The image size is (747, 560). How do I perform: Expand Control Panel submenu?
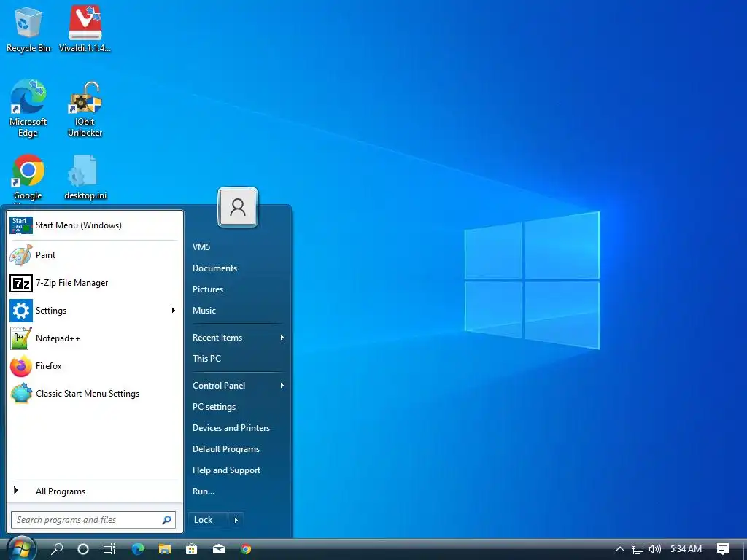click(239, 386)
